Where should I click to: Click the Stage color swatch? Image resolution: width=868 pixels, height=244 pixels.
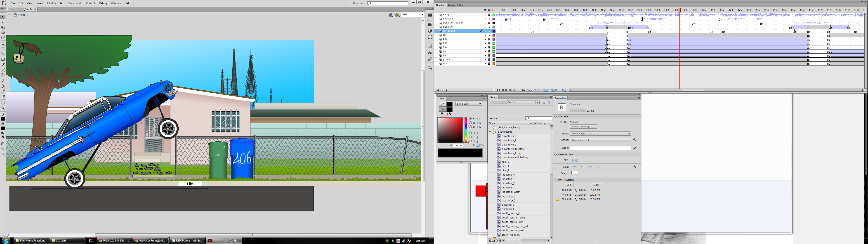pos(575,173)
